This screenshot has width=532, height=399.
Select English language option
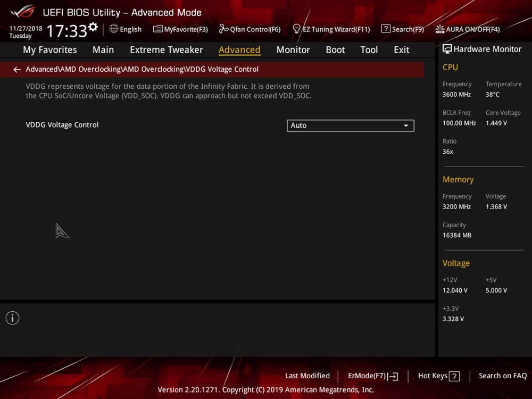click(x=131, y=29)
